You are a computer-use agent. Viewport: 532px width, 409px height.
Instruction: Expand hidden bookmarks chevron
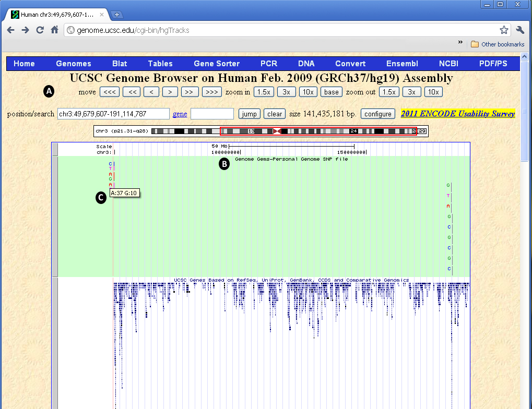pos(460,43)
